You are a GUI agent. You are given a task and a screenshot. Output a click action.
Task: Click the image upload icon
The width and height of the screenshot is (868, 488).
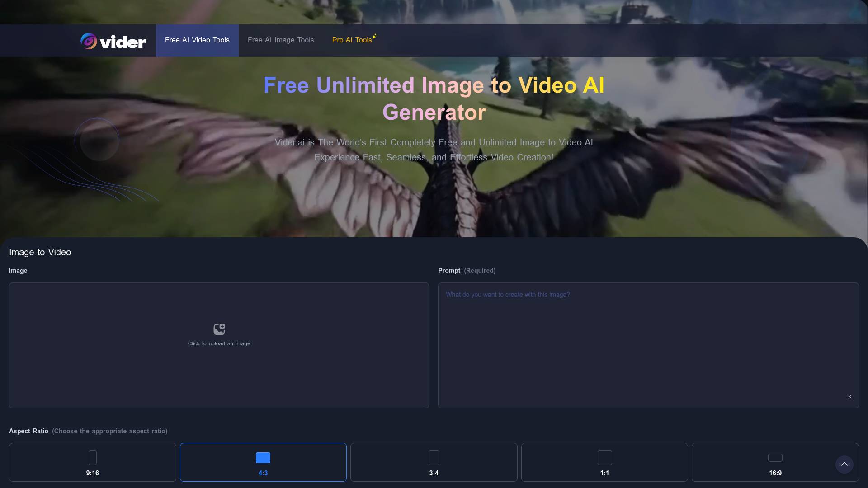(x=219, y=329)
